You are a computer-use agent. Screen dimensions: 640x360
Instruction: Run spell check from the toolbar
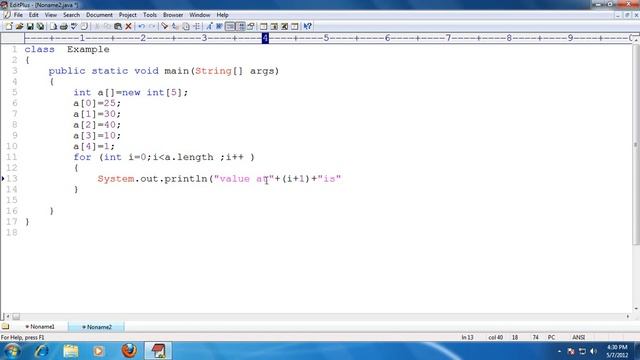pyautogui.click(x=74, y=27)
